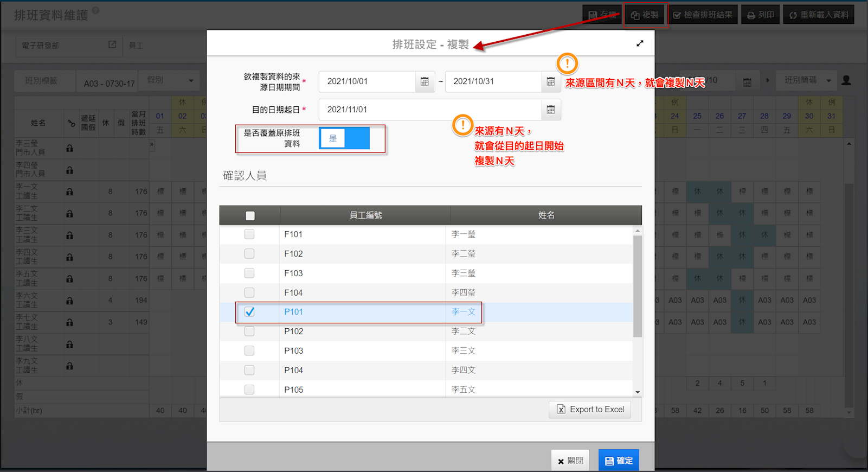Click the expand dialog icon

[x=640, y=43]
